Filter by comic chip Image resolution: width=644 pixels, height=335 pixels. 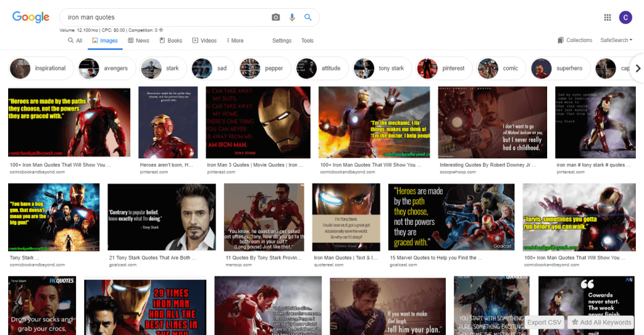click(x=501, y=69)
